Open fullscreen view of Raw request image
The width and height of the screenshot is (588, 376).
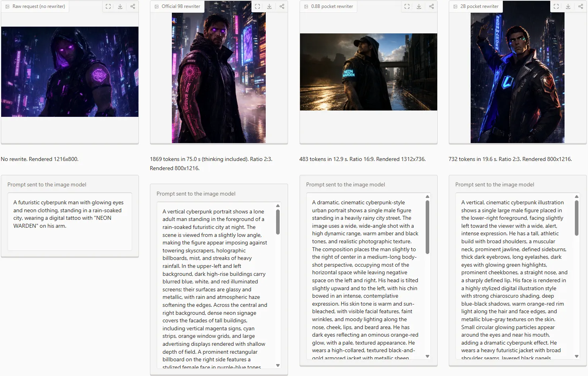coord(108,6)
